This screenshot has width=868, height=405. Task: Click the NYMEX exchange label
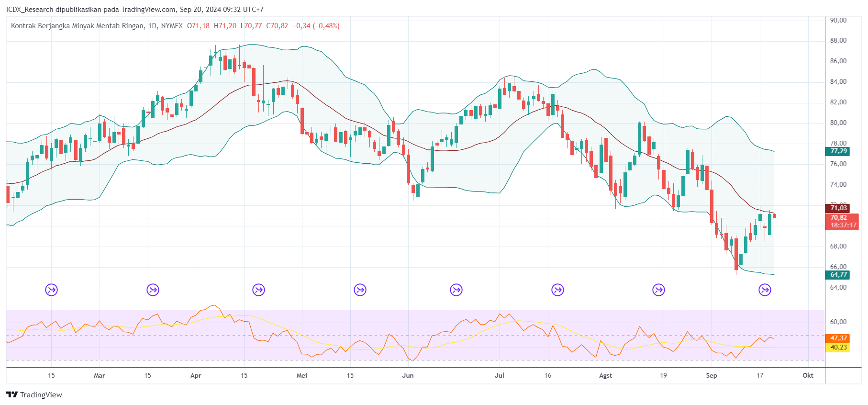[172, 26]
